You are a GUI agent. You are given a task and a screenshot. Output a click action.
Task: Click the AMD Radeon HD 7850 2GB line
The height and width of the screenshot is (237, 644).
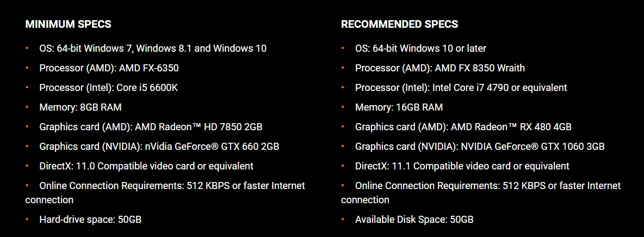pyautogui.click(x=151, y=127)
